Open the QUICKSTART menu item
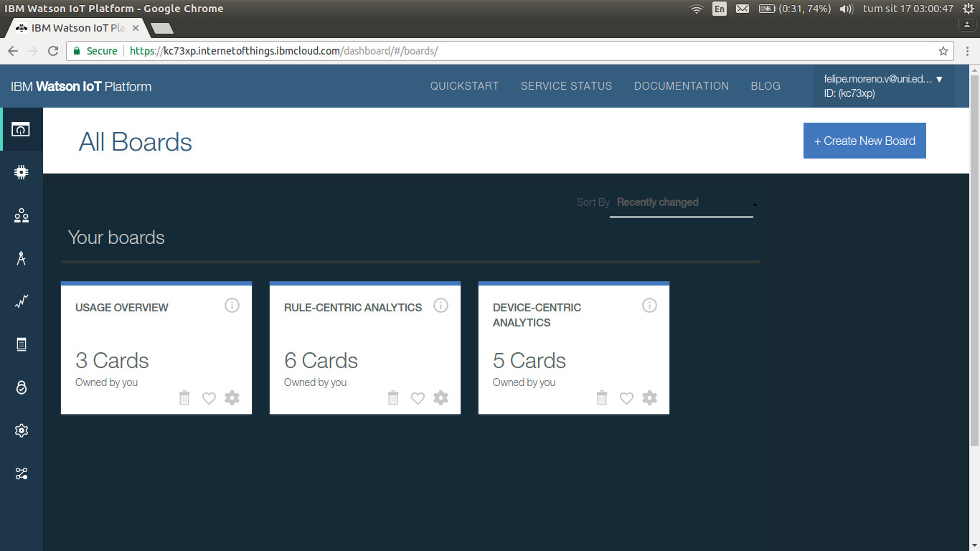Image resolution: width=980 pixels, height=551 pixels. click(464, 86)
